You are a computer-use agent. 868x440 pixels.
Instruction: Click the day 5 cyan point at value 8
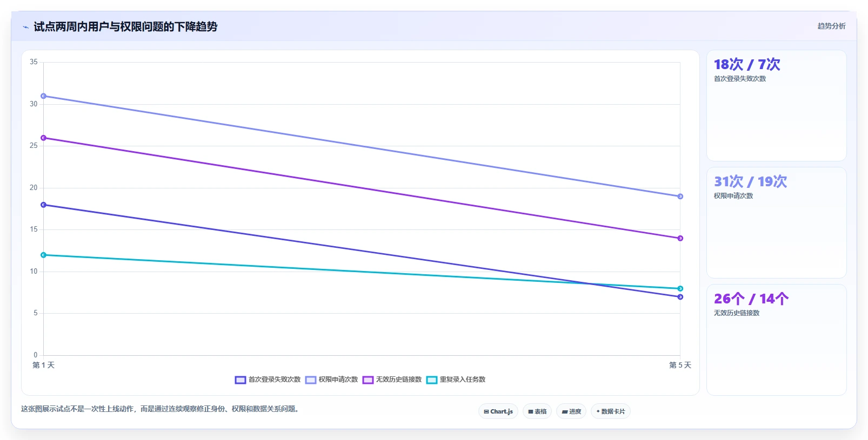click(x=680, y=288)
